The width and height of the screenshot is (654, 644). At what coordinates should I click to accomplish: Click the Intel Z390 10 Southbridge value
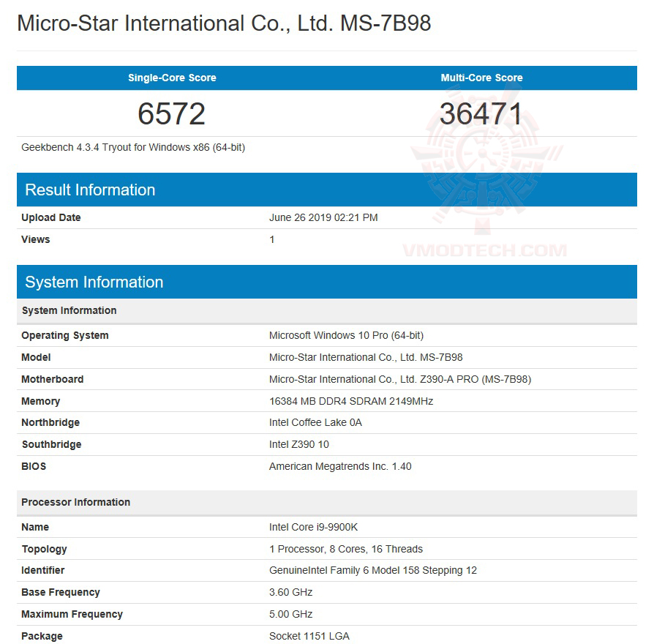click(x=298, y=444)
